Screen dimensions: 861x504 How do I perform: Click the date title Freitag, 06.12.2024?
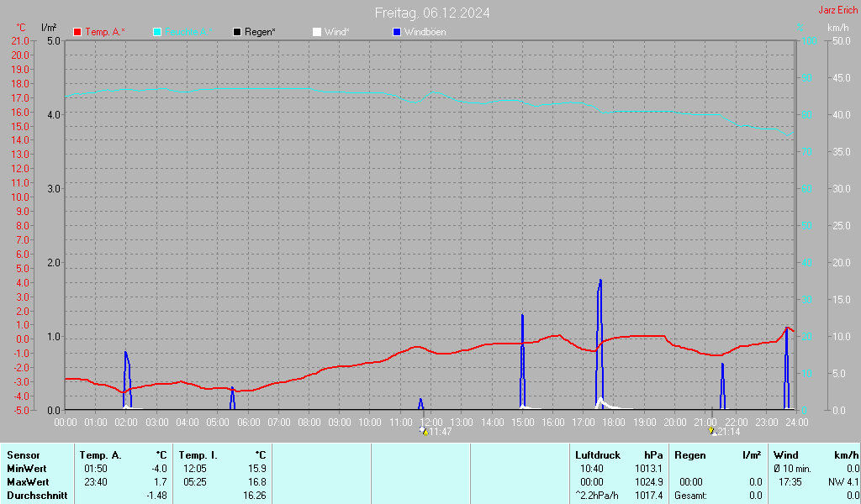tap(432, 13)
